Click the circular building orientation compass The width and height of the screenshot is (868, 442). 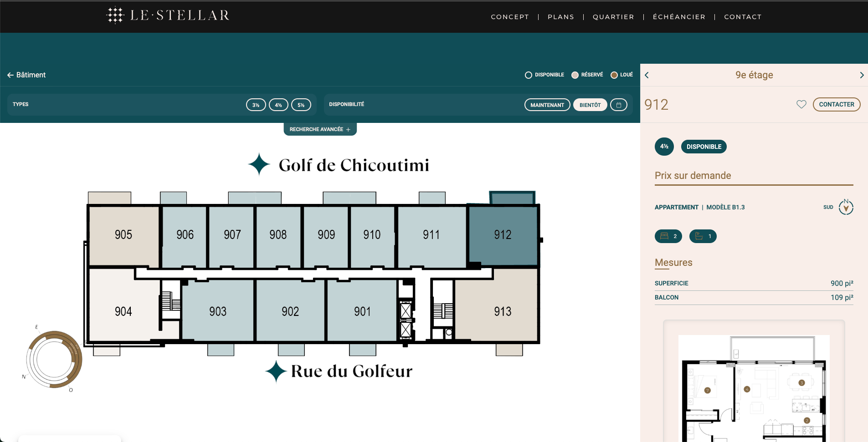[x=54, y=359]
